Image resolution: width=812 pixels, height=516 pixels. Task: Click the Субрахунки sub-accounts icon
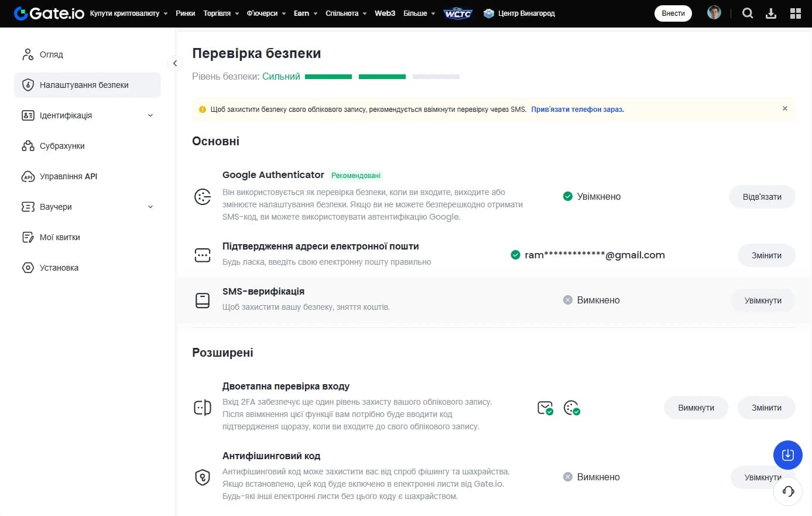click(28, 146)
